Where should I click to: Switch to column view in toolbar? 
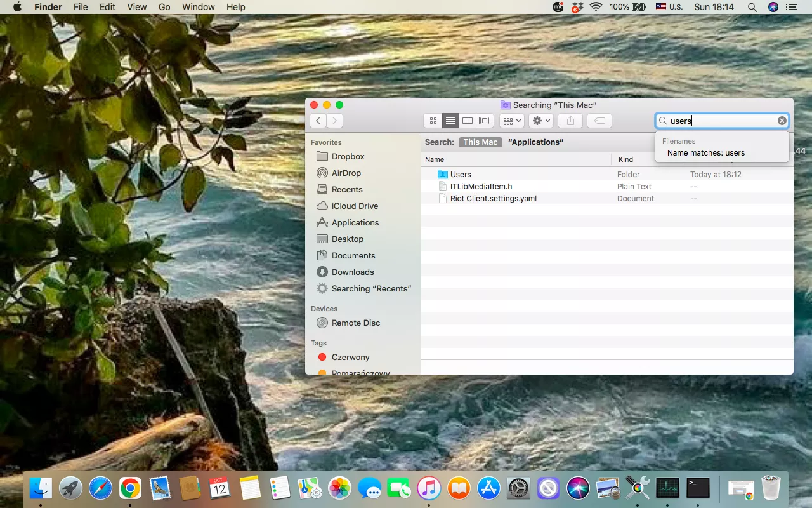point(468,121)
